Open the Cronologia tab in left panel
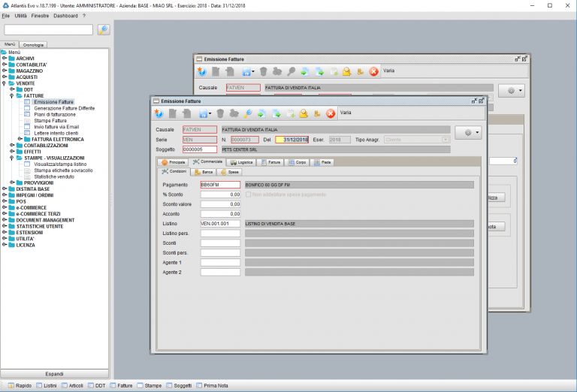 pyautogui.click(x=33, y=45)
